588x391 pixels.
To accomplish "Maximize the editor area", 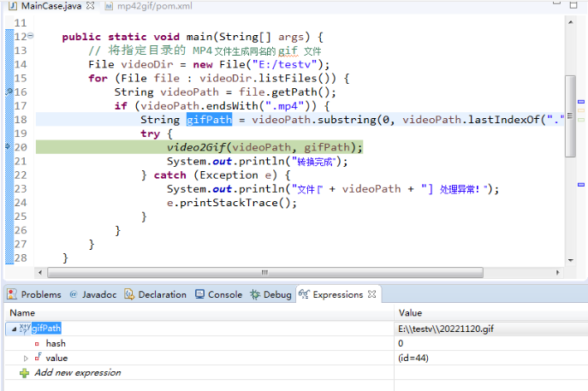I will click(573, 4).
